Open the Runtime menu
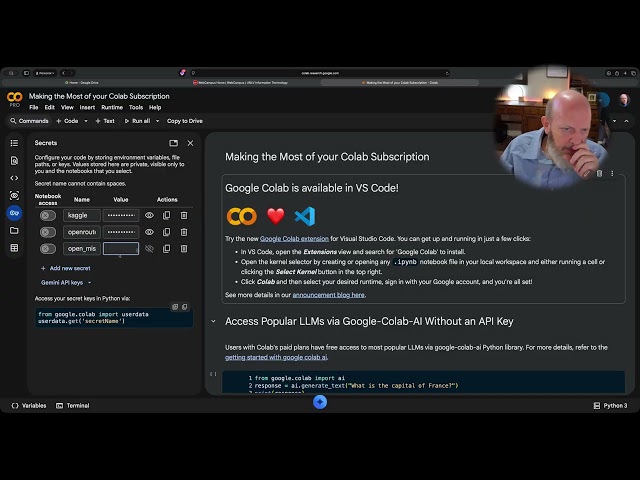Viewport: 640px width, 480px height. click(112, 107)
